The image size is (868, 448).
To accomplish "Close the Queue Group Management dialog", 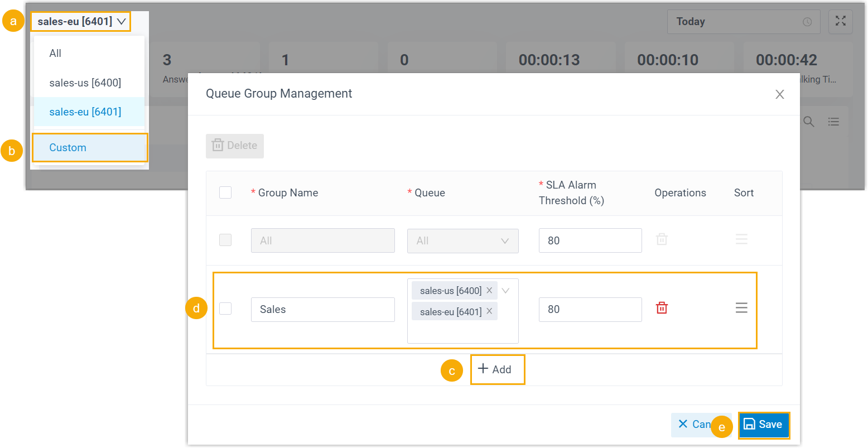I will point(779,94).
